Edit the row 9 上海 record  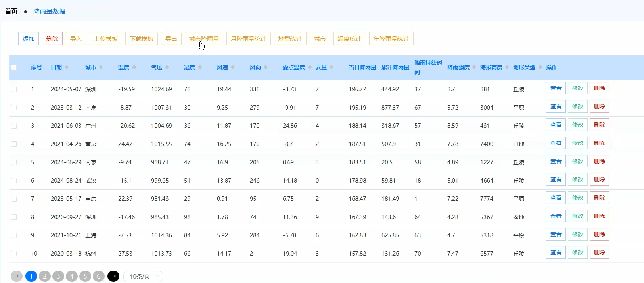pos(578,234)
